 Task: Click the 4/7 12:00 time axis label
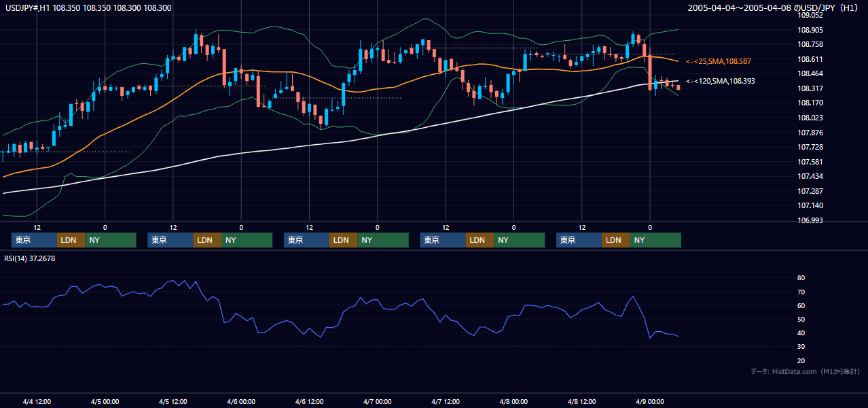[x=446, y=402]
